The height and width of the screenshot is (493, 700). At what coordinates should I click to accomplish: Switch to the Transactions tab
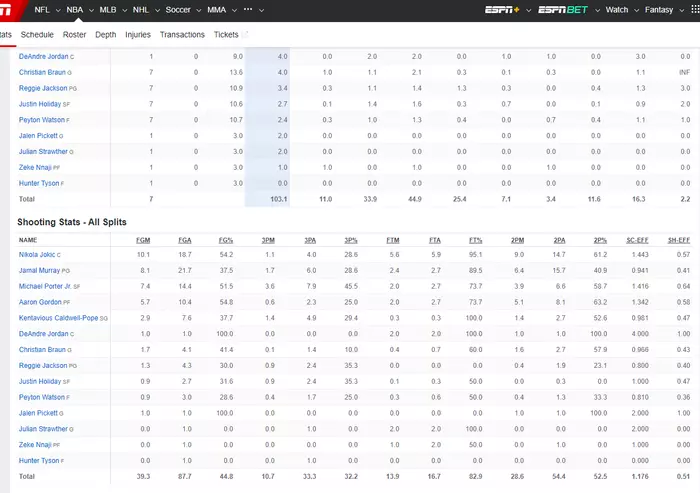[x=182, y=34]
